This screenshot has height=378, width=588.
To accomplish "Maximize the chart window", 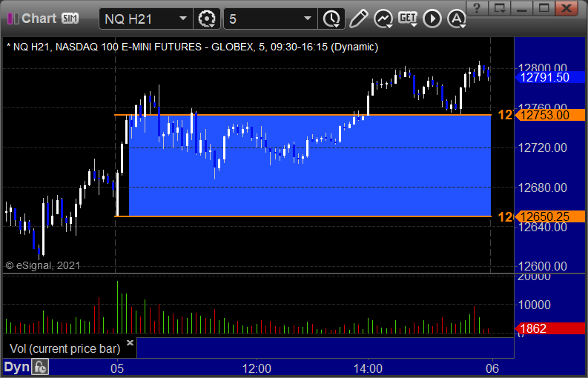I will [544, 7].
